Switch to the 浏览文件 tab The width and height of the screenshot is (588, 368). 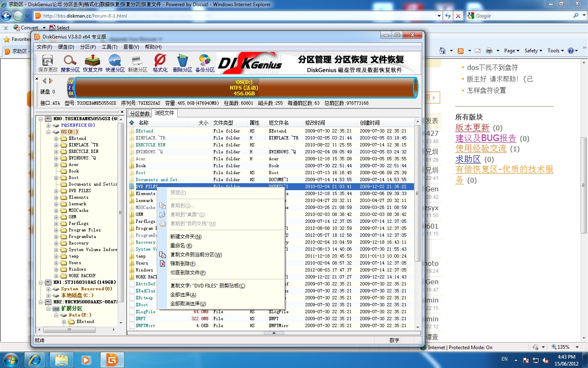tap(164, 113)
